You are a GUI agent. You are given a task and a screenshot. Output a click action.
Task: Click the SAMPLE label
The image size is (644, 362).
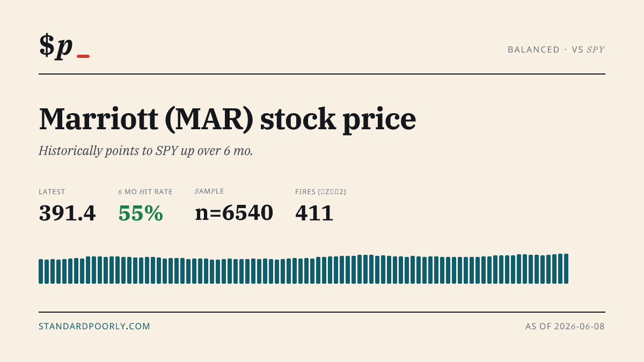pos(209,191)
